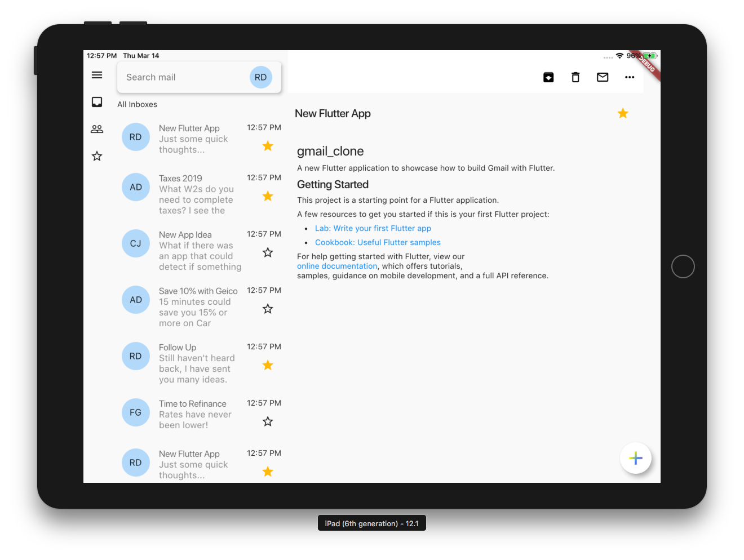Click the iPad home button
This screenshot has height=560, width=744.
coord(683,266)
